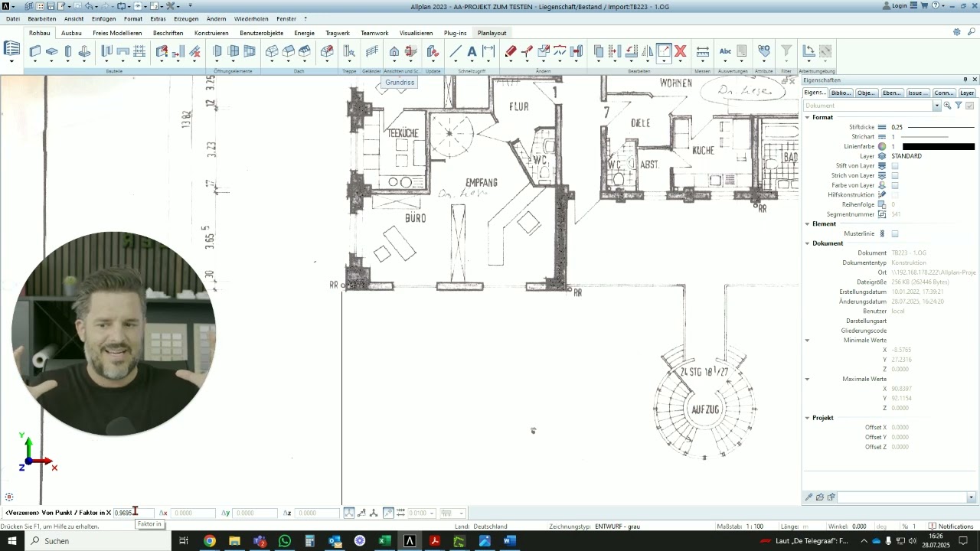980x551 pixels.
Task: Click the Linienfarbe black color swatch
Action: click(x=939, y=146)
